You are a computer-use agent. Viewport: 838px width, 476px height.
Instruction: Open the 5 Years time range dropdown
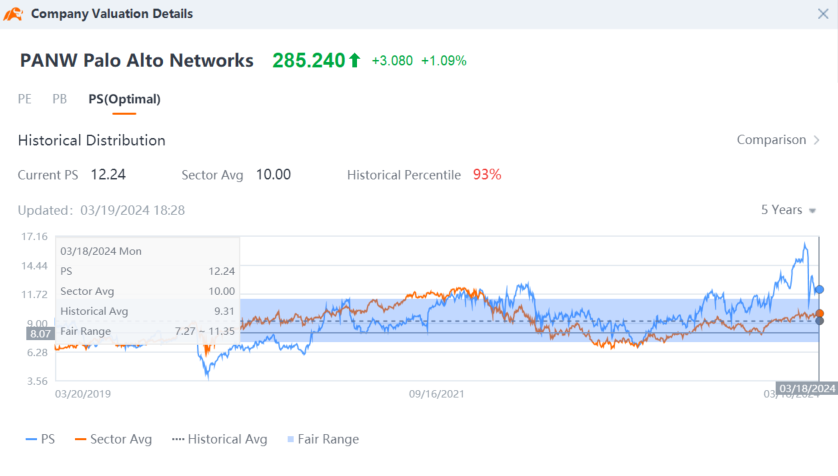coord(789,210)
